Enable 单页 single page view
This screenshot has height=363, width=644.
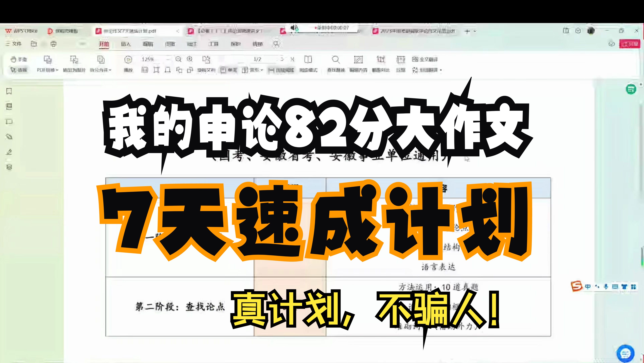click(x=229, y=70)
